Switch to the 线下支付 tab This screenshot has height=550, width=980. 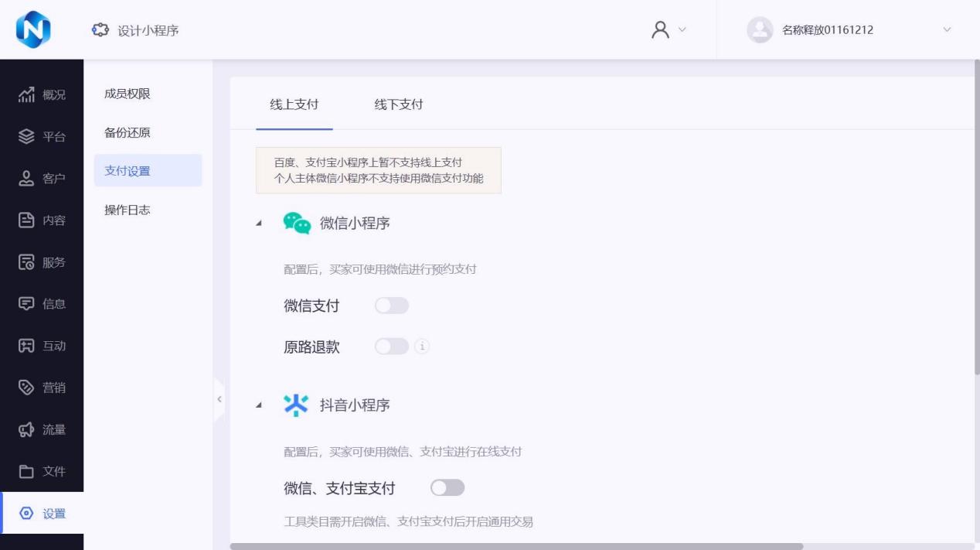399,104
